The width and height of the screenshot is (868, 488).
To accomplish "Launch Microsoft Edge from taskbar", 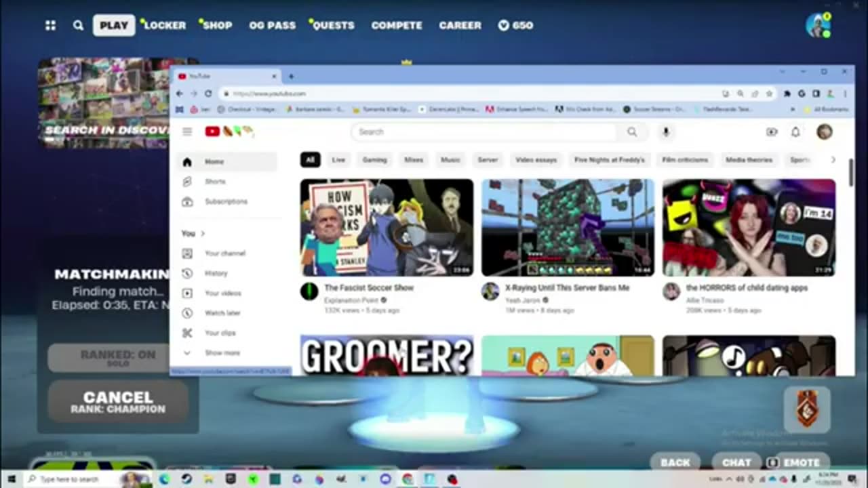I will (165, 479).
